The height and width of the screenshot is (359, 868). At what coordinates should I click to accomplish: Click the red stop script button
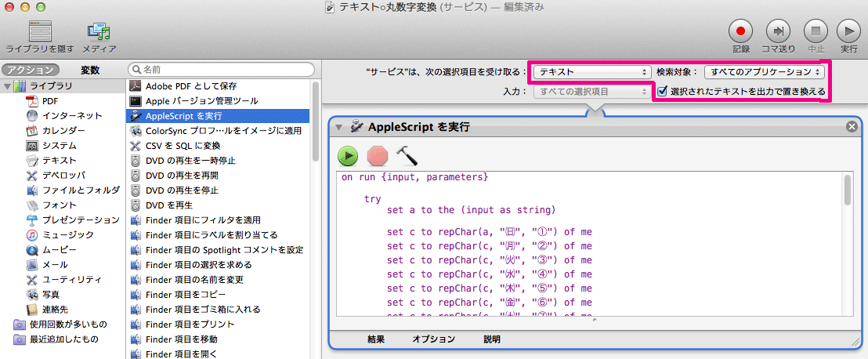coord(378,156)
